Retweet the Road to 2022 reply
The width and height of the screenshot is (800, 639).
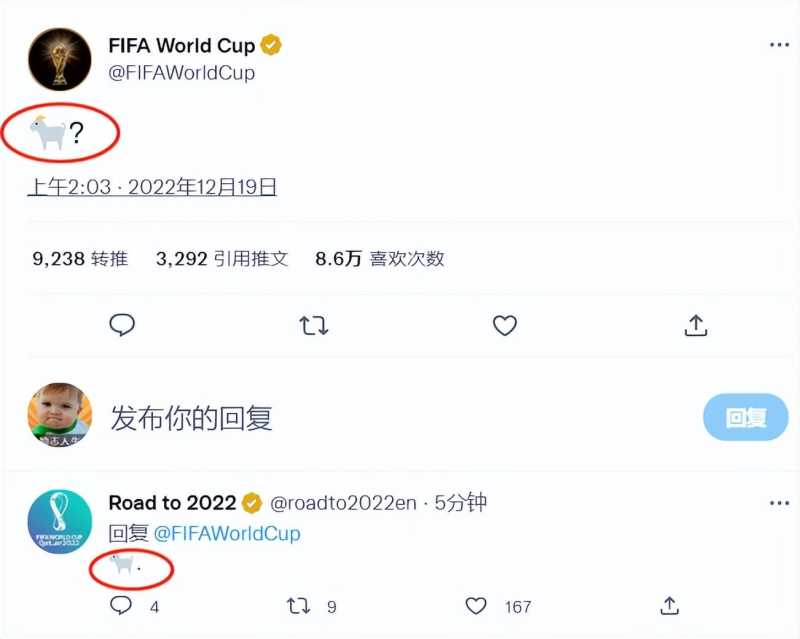point(298,606)
